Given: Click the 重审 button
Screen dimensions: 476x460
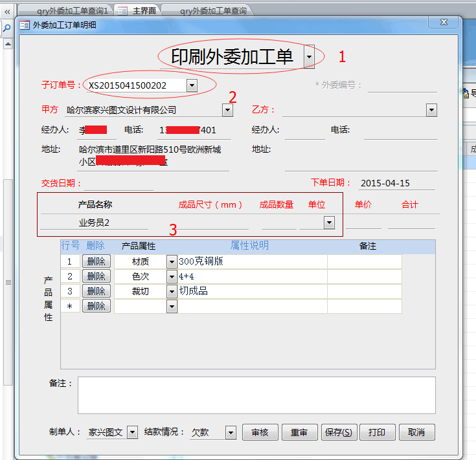Looking at the screenshot, I should 299,432.
